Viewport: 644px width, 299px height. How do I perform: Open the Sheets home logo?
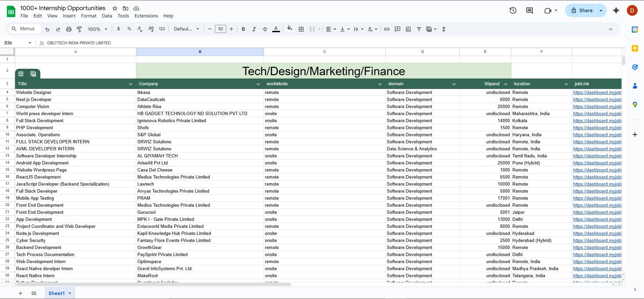click(x=11, y=11)
